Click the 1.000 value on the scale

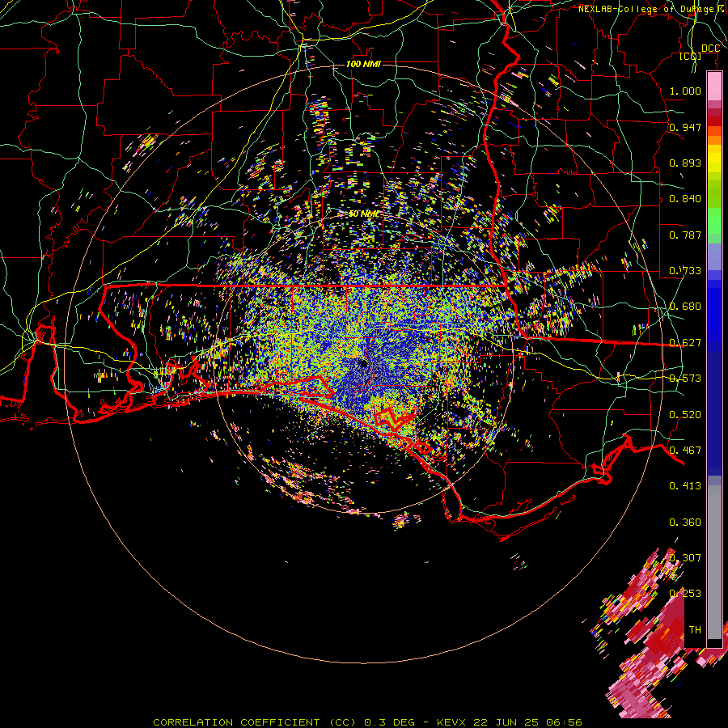click(x=685, y=91)
